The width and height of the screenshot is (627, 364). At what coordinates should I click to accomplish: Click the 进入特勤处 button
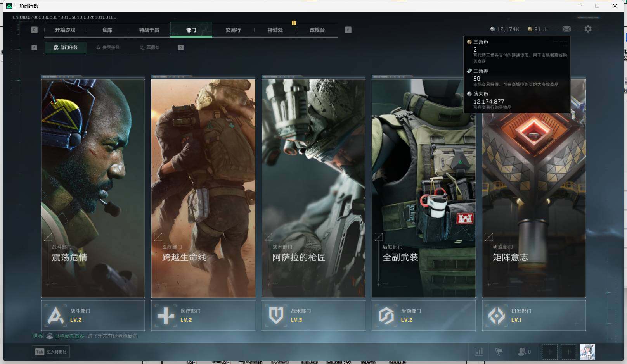(51, 352)
